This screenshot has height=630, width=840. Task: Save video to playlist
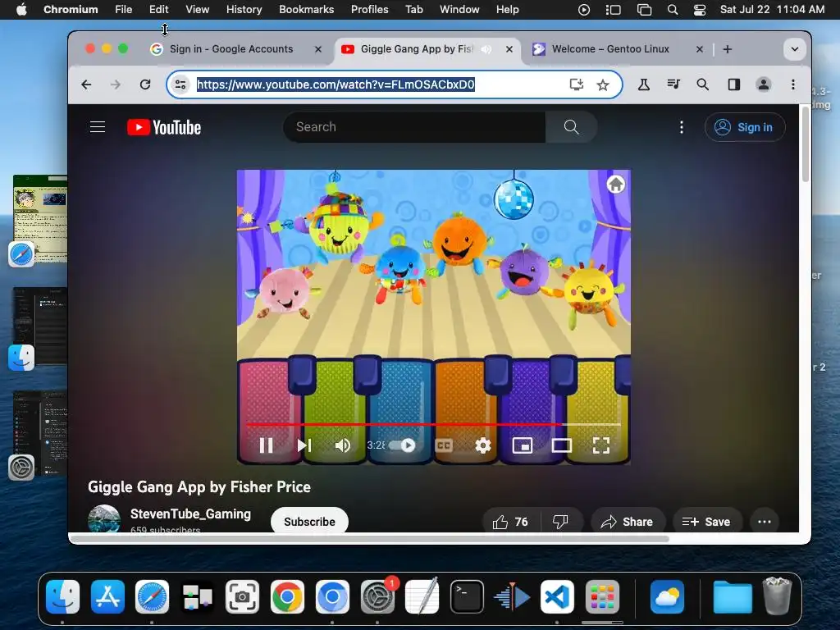(706, 521)
